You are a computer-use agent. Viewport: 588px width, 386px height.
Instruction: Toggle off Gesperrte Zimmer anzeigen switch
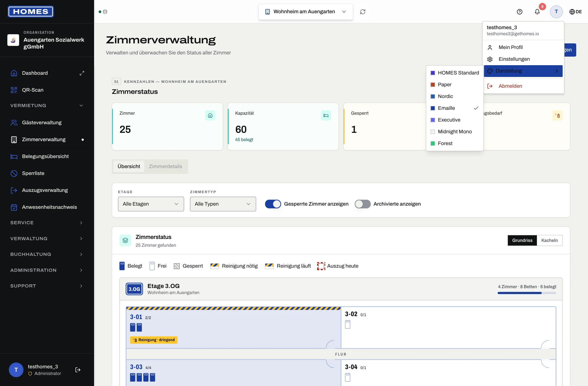[x=273, y=204]
